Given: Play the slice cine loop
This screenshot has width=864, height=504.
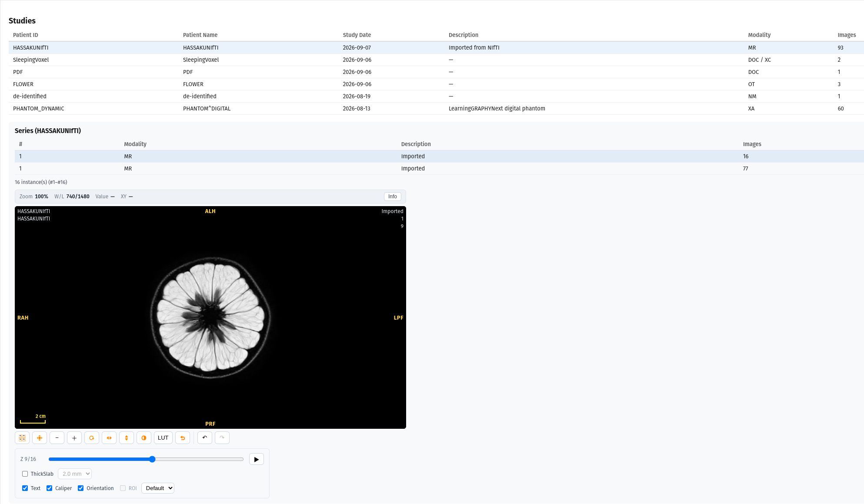Looking at the screenshot, I should 257,459.
